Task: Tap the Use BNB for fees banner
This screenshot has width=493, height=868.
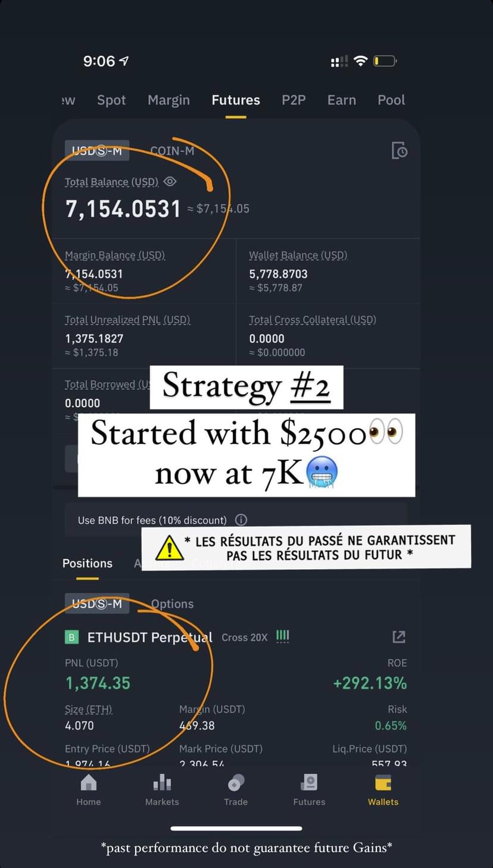Action: 236,520
